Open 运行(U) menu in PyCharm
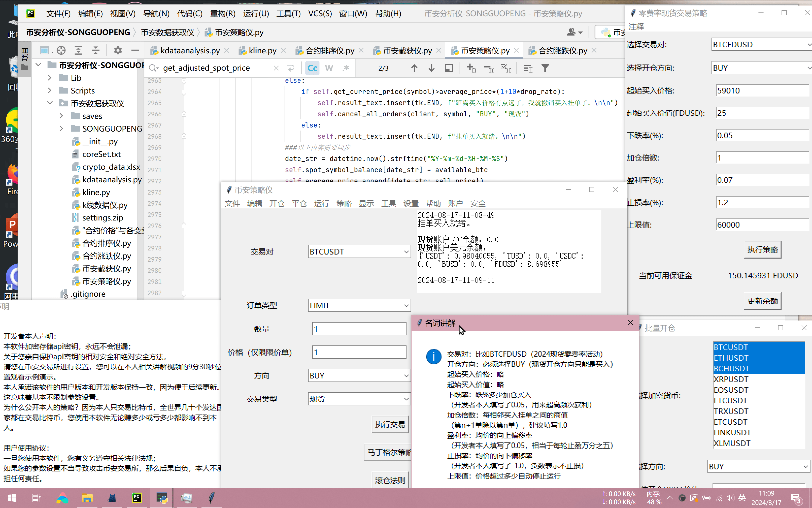Image resolution: width=812 pixels, height=508 pixels. point(256,13)
